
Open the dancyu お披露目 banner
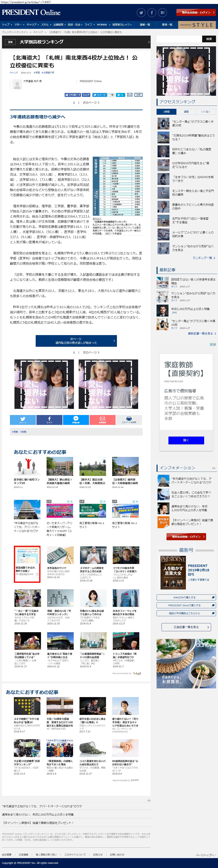[186, 663]
